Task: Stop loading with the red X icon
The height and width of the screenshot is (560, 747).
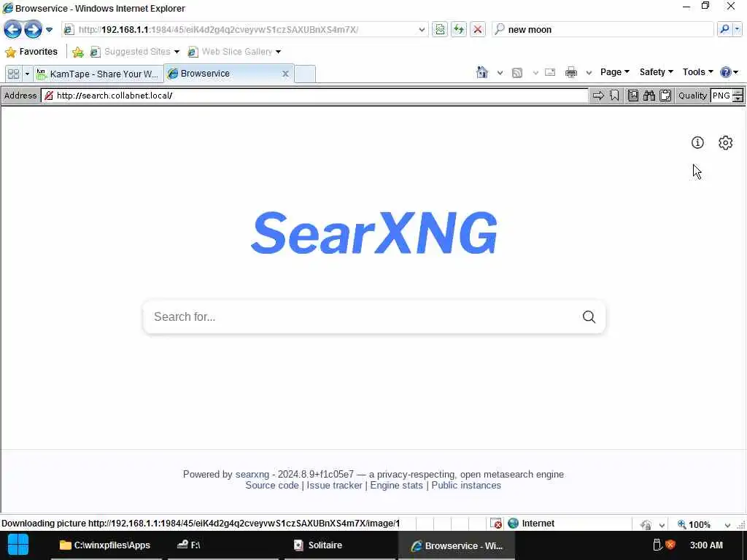Action: (x=477, y=29)
